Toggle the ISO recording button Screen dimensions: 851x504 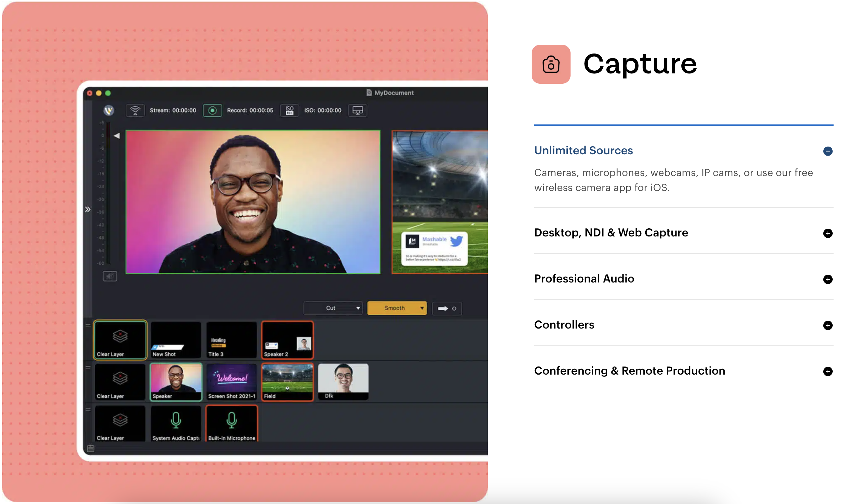click(289, 110)
